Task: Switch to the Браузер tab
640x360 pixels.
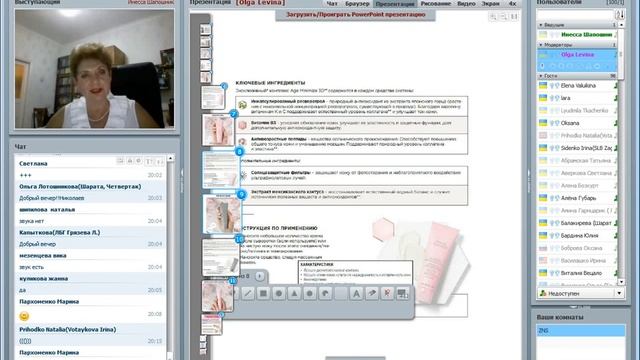Action: point(357,4)
